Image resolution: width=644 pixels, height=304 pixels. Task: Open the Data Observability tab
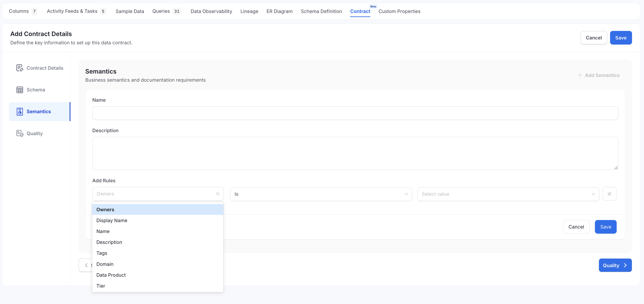(211, 11)
